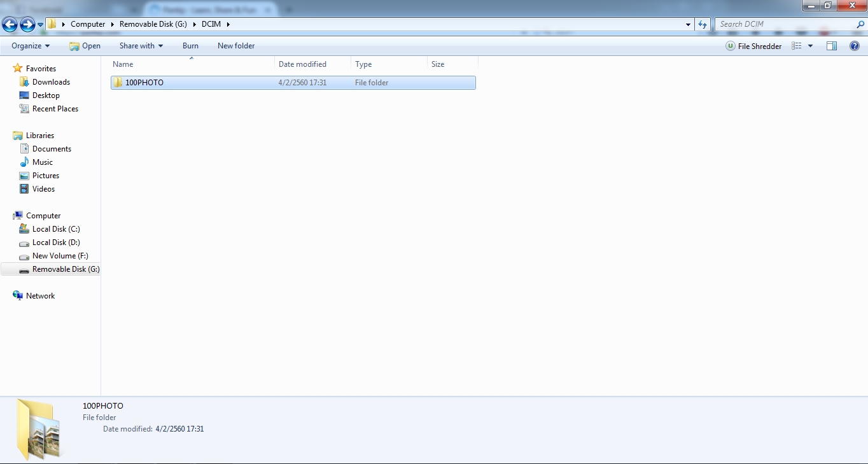Image resolution: width=868 pixels, height=464 pixels.
Task: Click the File folder type cell in list
Action: pos(372,83)
